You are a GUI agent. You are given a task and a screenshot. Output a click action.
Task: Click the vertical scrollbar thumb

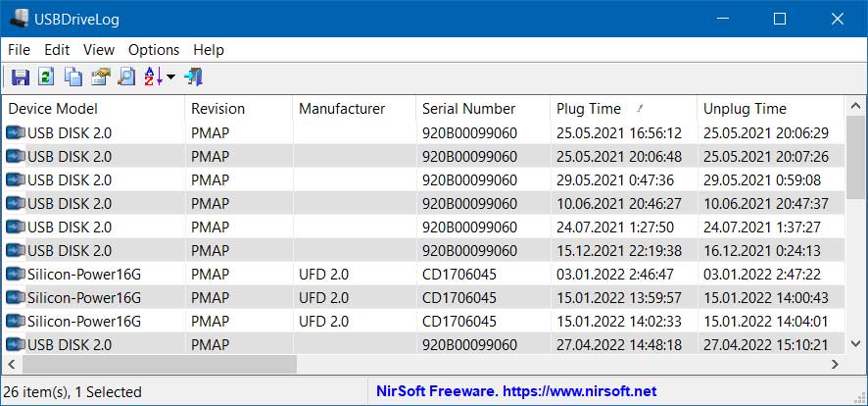tap(856, 157)
